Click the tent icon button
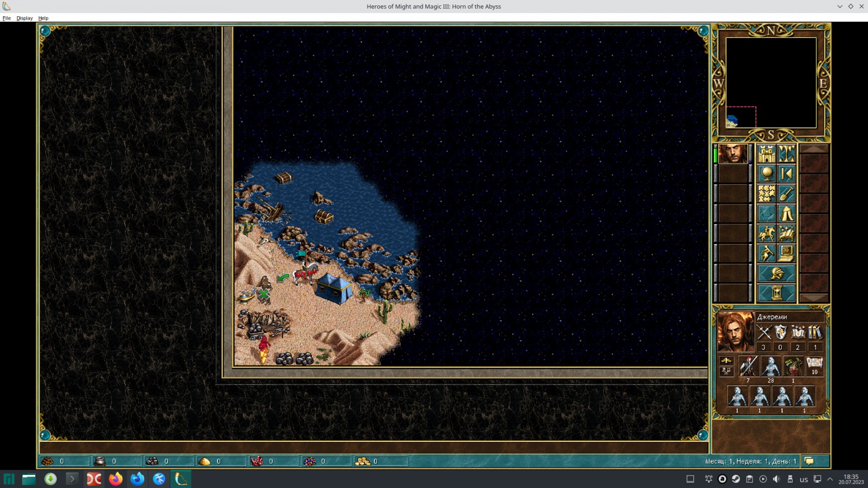This screenshot has width=868, height=488. [787, 214]
